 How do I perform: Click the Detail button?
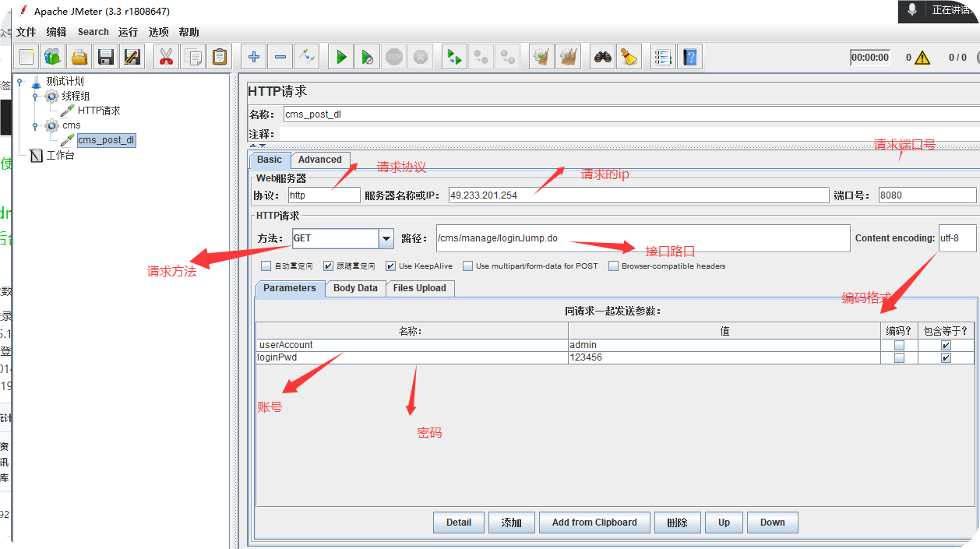(x=459, y=523)
